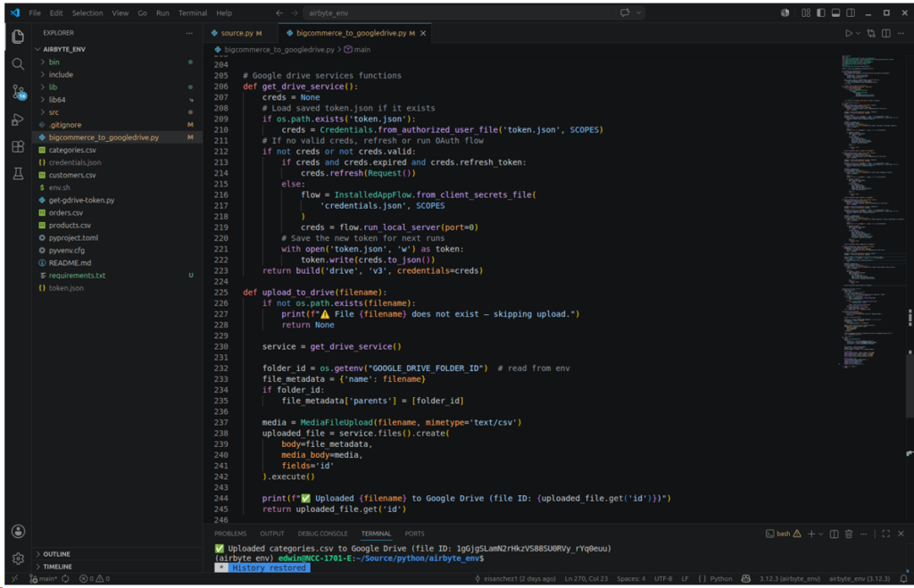Synchronize changes icon in the status bar
Image resolution: width=914 pixels, height=588 pixels.
click(x=65, y=579)
